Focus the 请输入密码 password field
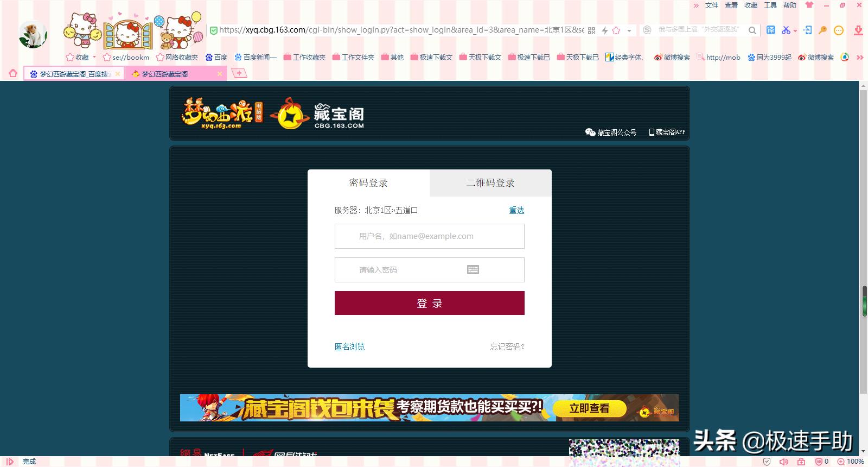The image size is (868, 467). (x=430, y=270)
